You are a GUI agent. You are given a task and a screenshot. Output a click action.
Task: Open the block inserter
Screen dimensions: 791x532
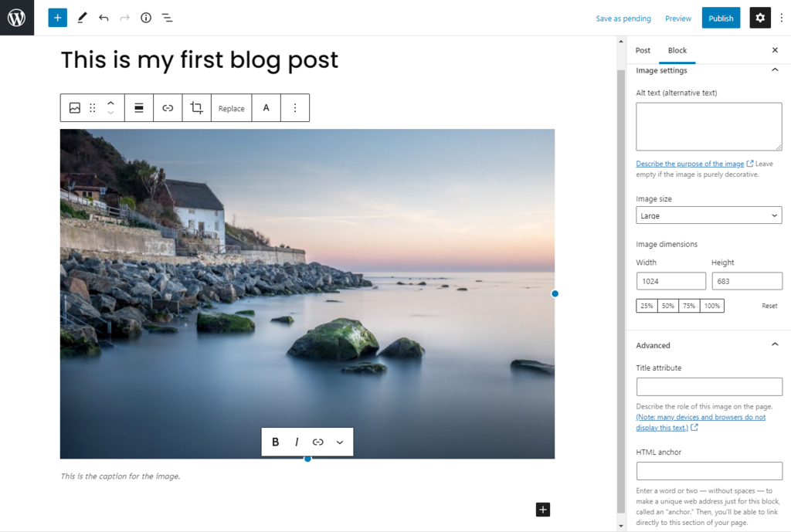pos(57,17)
